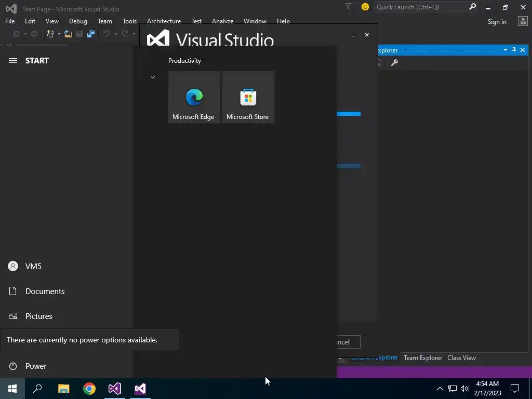Open the New Project dropdown arrow
This screenshot has width=532, height=399.
[x=59, y=34]
